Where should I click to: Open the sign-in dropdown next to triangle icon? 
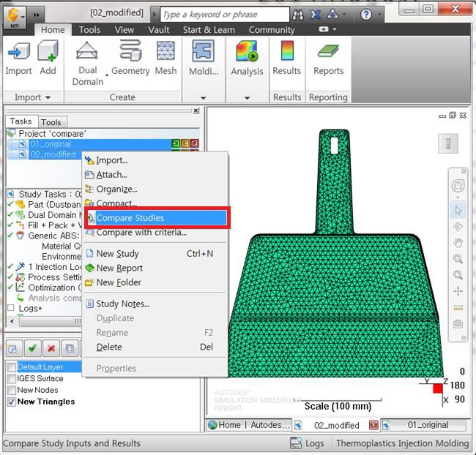[x=344, y=14]
